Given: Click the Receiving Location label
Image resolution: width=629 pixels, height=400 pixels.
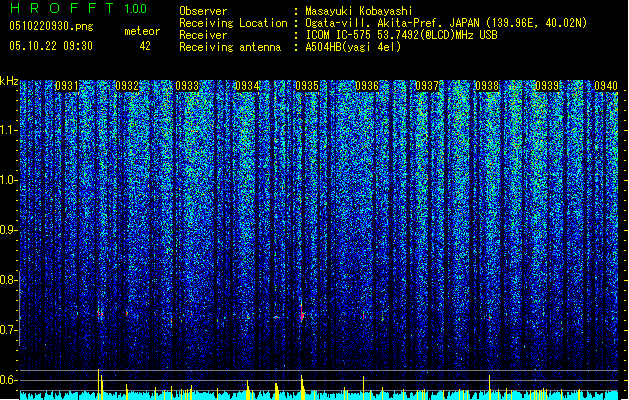Looking at the screenshot, I should [233, 23].
